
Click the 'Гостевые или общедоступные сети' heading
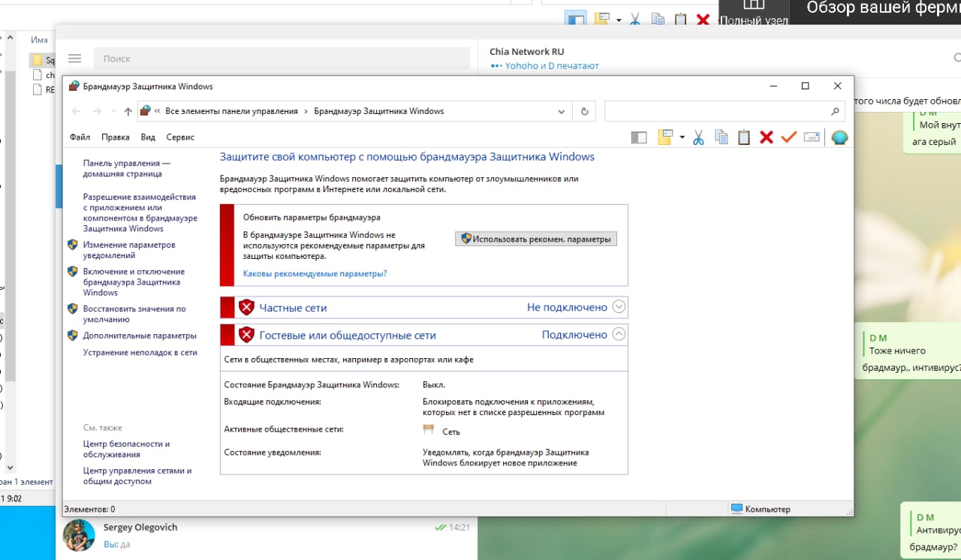coord(348,336)
